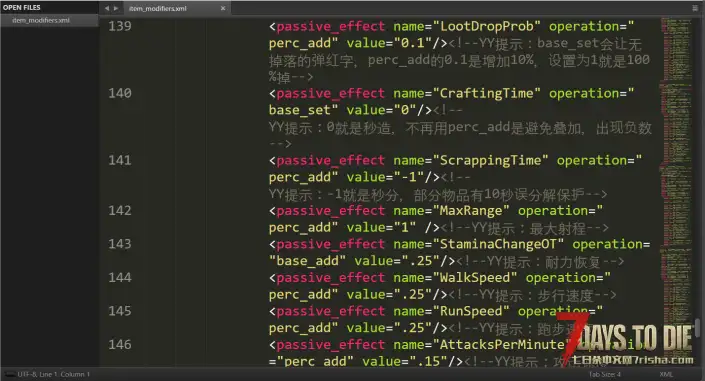This screenshot has width=705, height=381.
Task: Open the panel switcher icon in status bar
Action: point(9,374)
